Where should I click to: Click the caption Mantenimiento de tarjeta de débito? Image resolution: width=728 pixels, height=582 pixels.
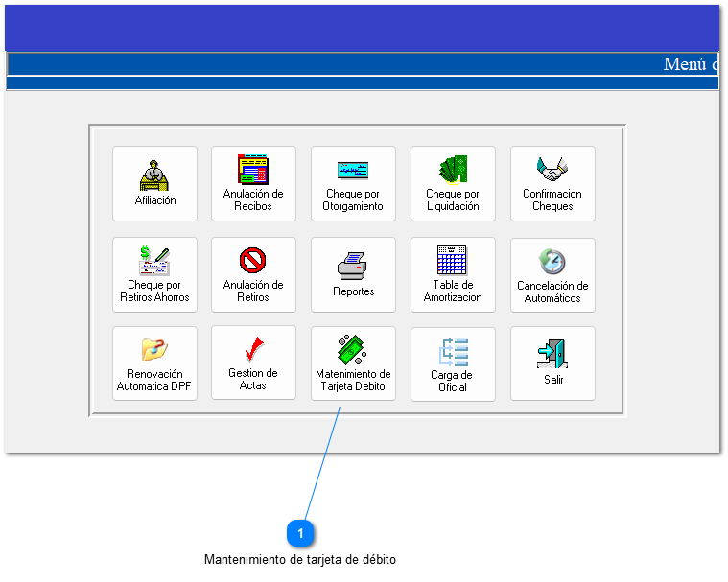pyautogui.click(x=300, y=559)
